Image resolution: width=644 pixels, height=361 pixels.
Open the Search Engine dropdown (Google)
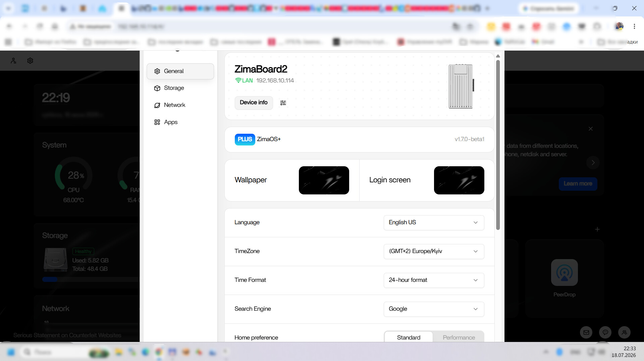tap(434, 309)
